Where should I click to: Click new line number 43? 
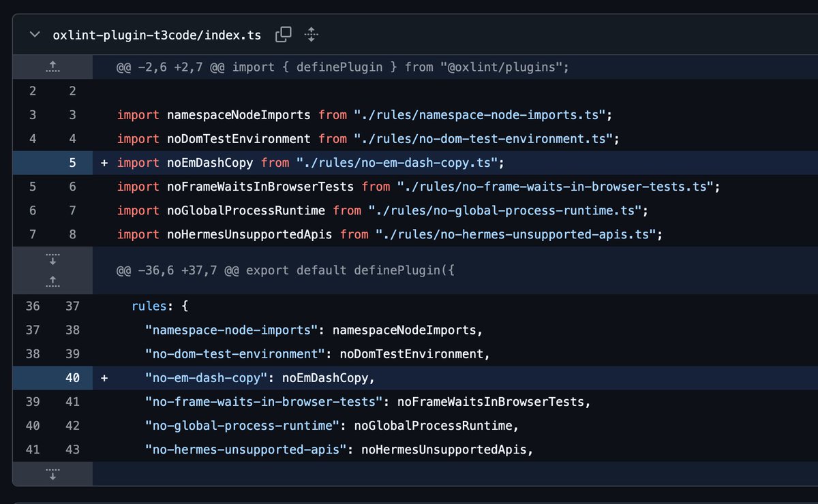(73, 450)
